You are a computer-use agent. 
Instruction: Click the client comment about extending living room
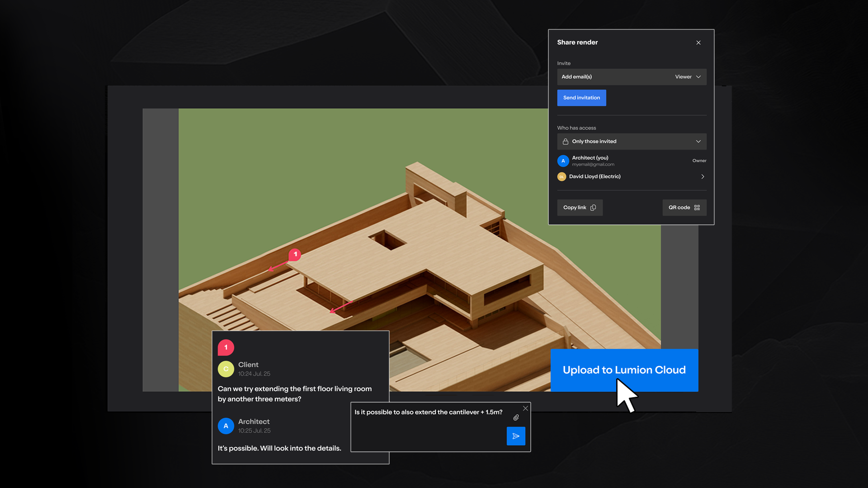[x=295, y=394]
